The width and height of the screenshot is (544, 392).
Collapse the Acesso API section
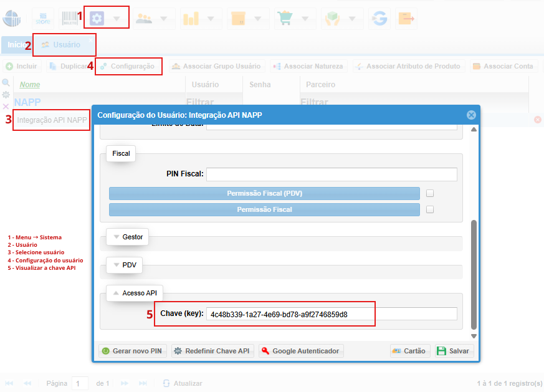(x=135, y=293)
